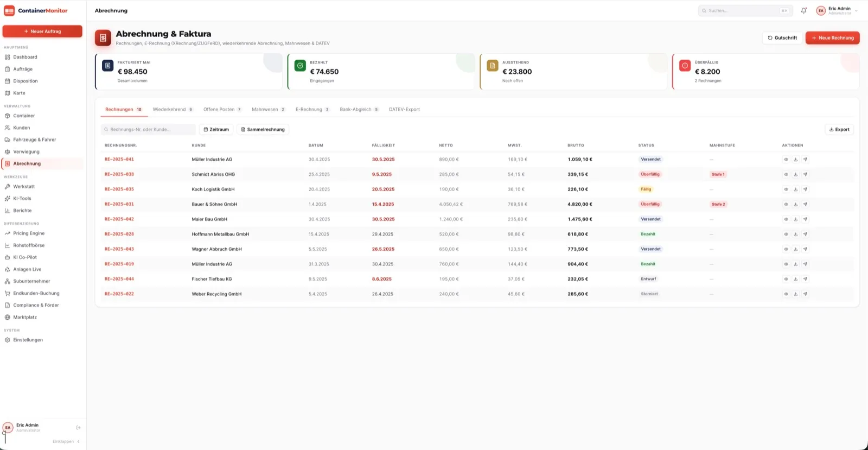Open the notification bell in the header
This screenshot has width=868, height=450.
804,10
